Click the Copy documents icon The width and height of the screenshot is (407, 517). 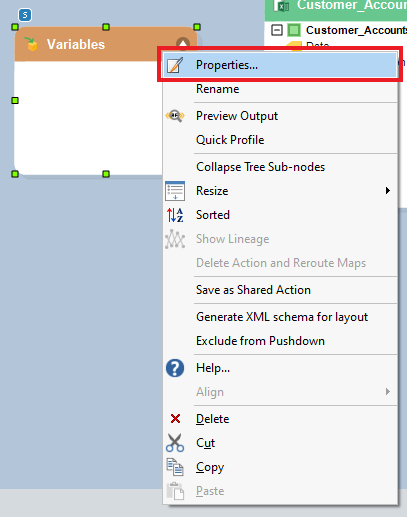point(175,467)
